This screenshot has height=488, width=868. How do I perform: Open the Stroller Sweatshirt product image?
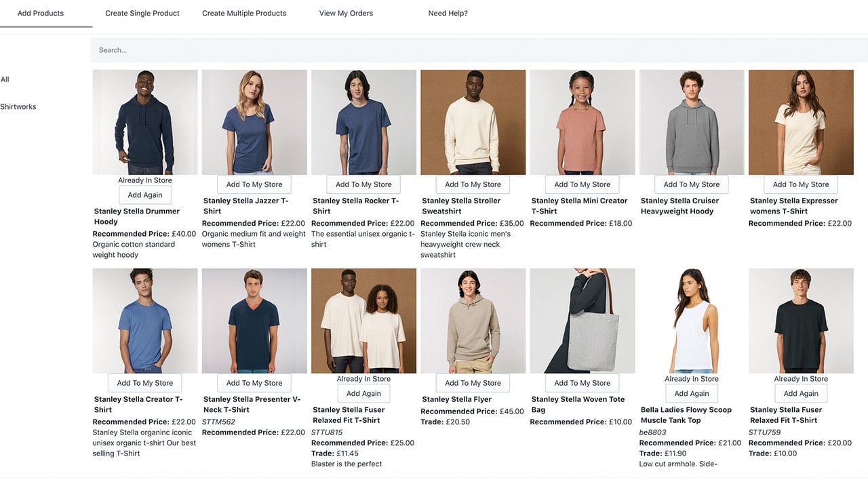point(473,123)
